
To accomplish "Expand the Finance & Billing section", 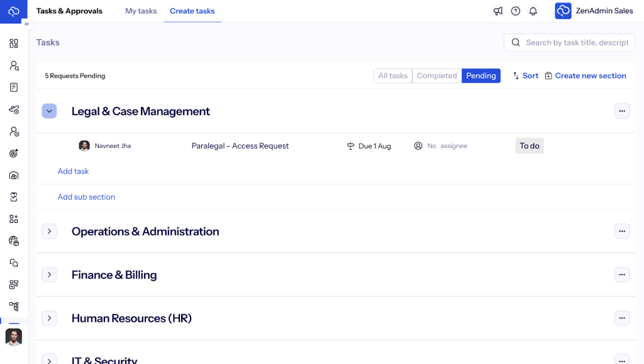I will 49,275.
